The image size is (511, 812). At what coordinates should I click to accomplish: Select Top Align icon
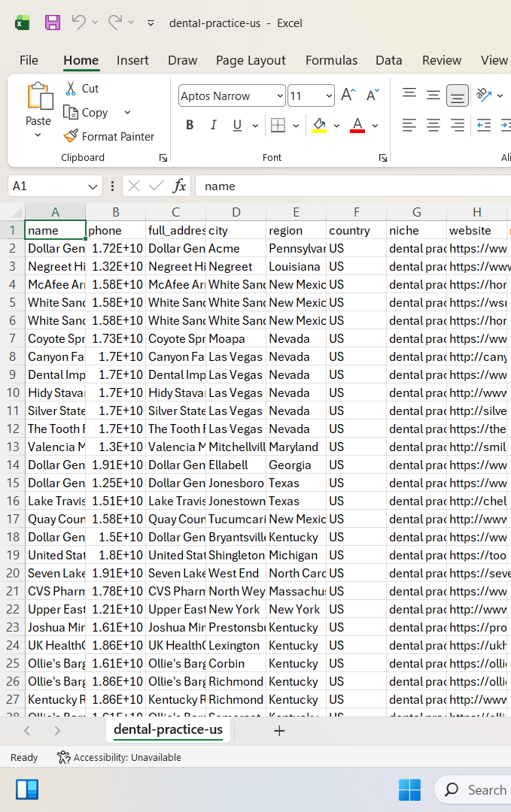[409, 95]
